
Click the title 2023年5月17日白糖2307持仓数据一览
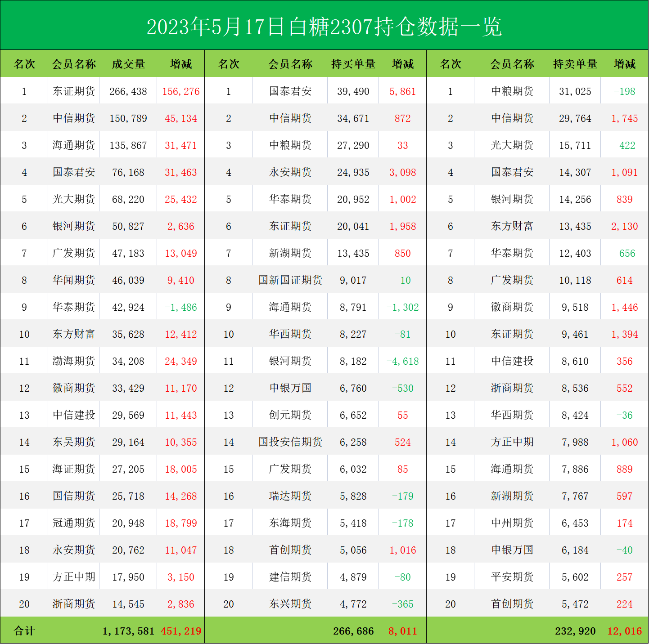[x=324, y=26]
